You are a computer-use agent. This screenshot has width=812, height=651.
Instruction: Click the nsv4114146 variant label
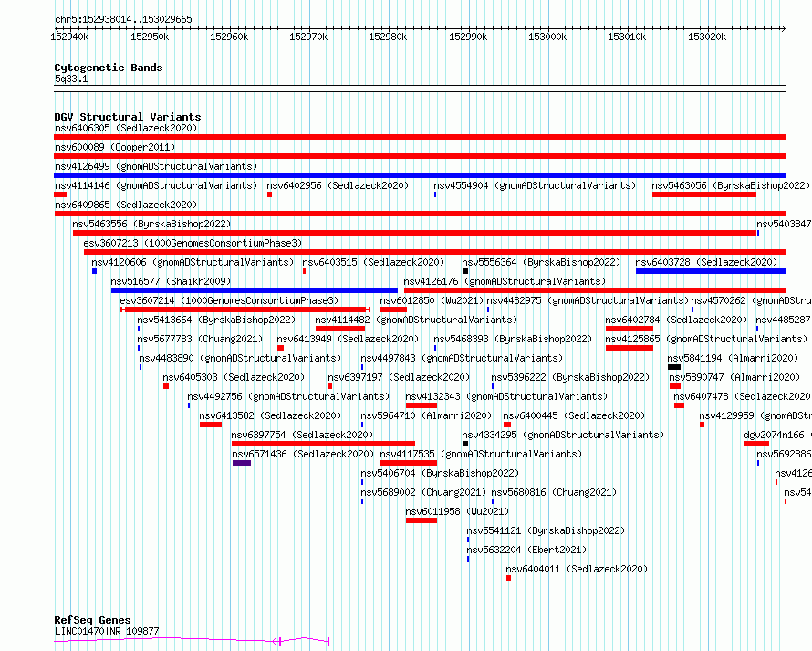point(156,185)
